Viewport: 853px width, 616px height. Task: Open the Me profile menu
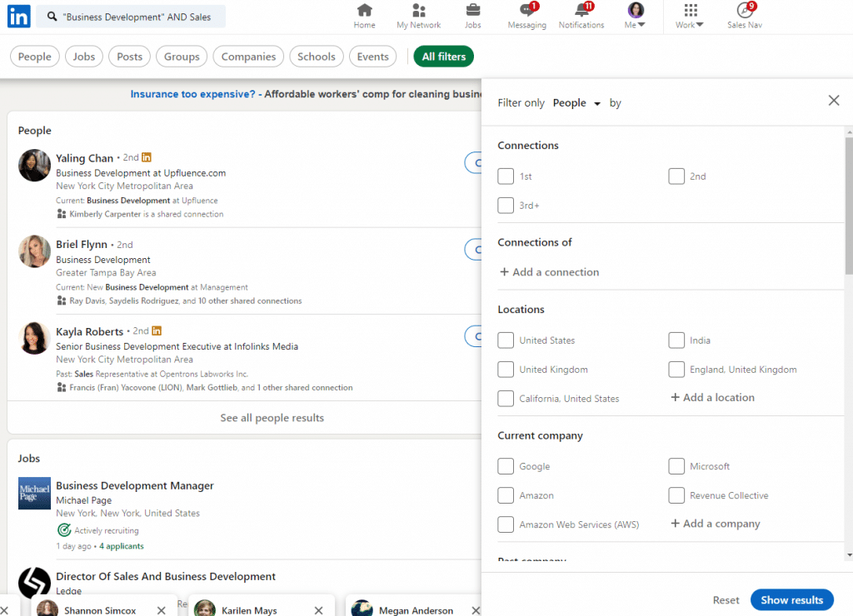coord(636,16)
